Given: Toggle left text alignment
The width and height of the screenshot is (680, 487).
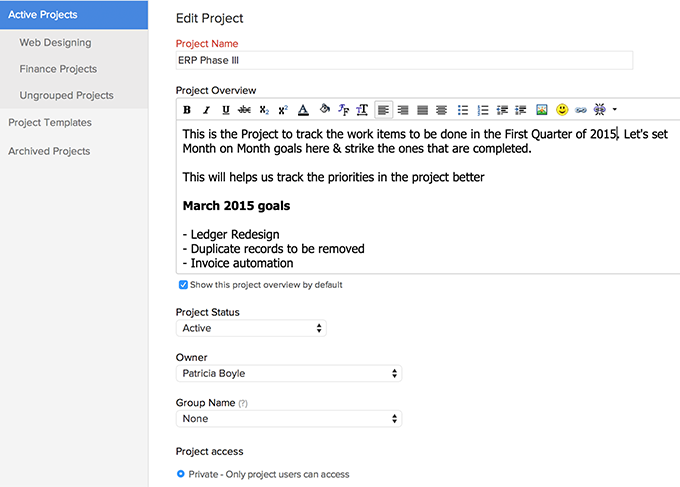Looking at the screenshot, I should [384, 109].
